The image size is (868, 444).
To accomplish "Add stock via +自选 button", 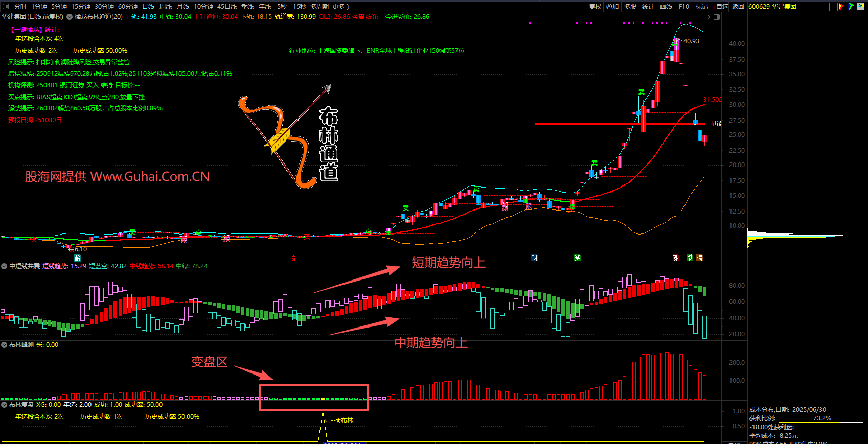I will click(720, 7).
